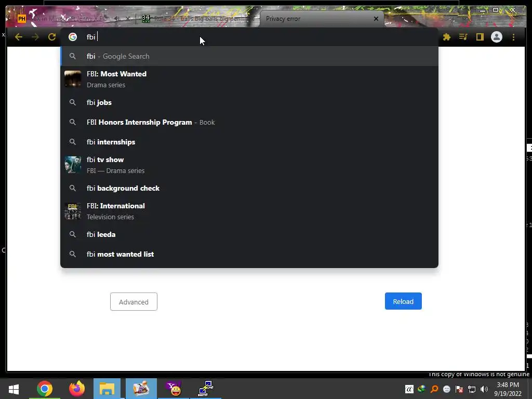Image resolution: width=532 pixels, height=399 pixels.
Task: Switch to the tab with the PH favicon
Action: point(73,19)
